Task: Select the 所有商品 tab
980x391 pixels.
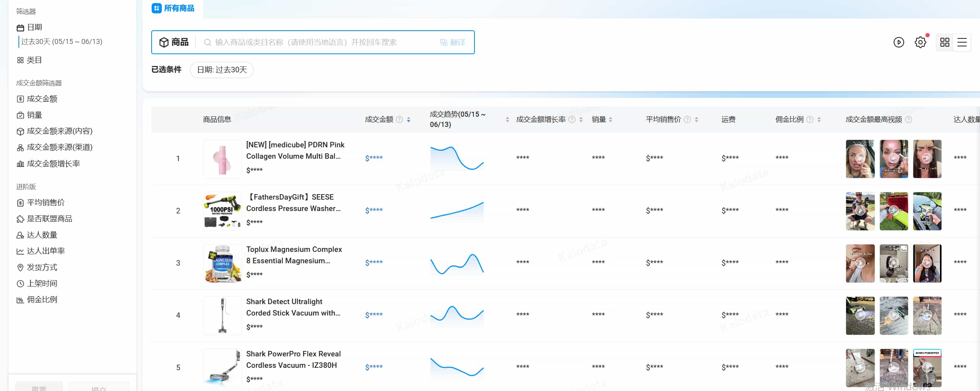Action: pyautogui.click(x=173, y=8)
